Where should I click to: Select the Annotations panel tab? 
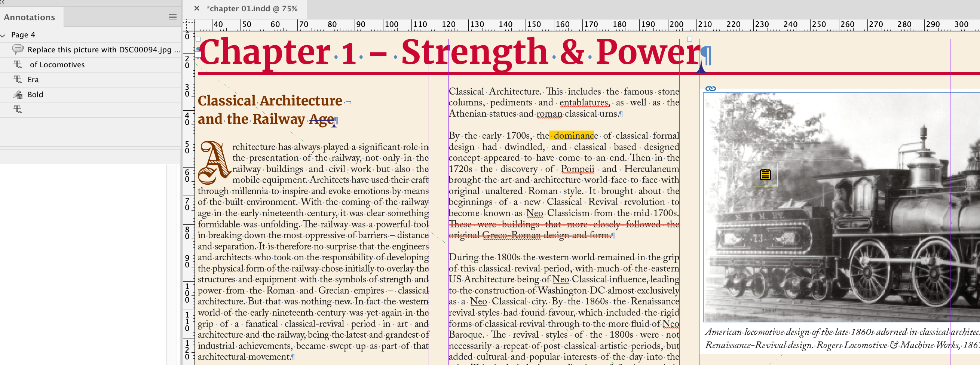pyautogui.click(x=30, y=17)
